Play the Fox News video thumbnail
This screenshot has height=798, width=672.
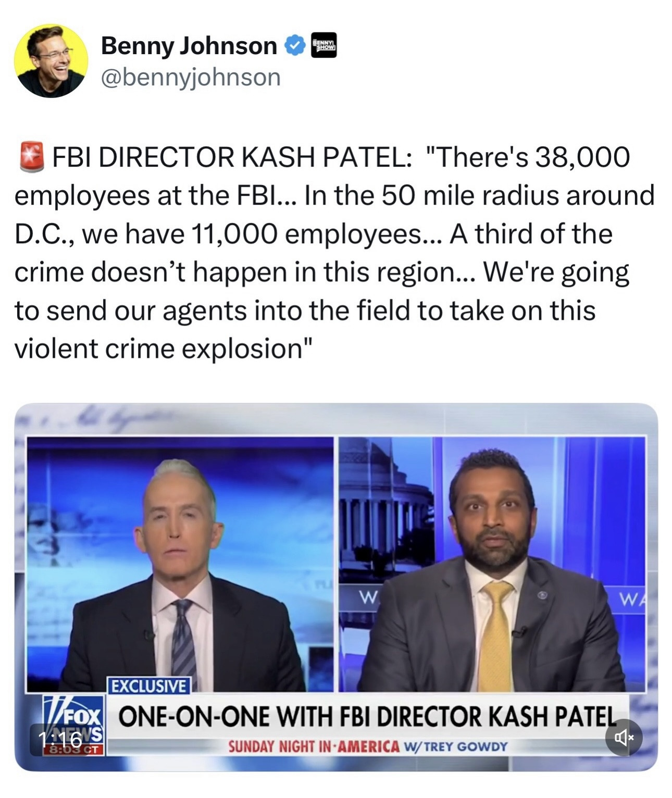tap(336, 587)
